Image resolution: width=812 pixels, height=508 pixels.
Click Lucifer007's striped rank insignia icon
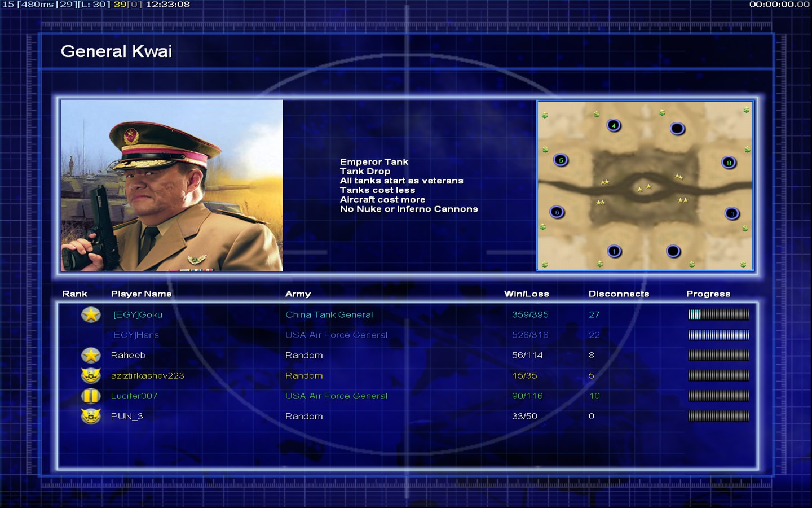tap(91, 396)
